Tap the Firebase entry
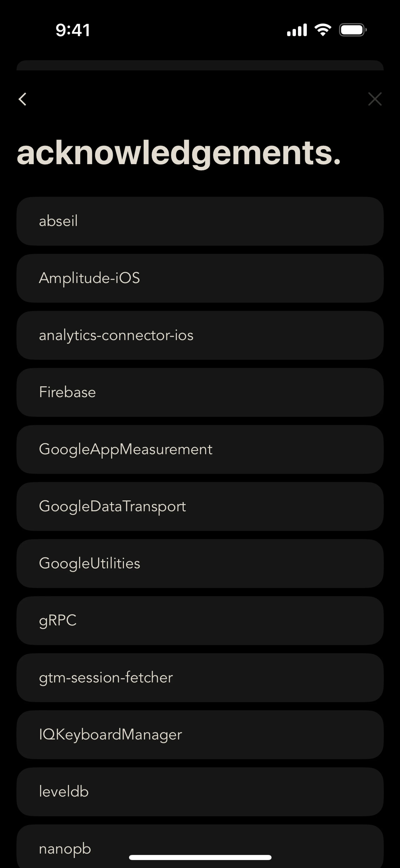400x868 pixels. tap(200, 392)
